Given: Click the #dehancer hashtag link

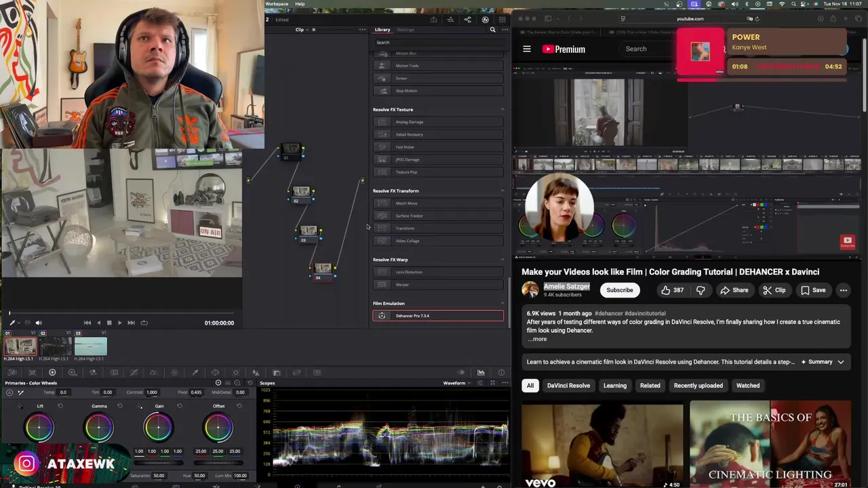Looking at the screenshot, I should pos(609,314).
